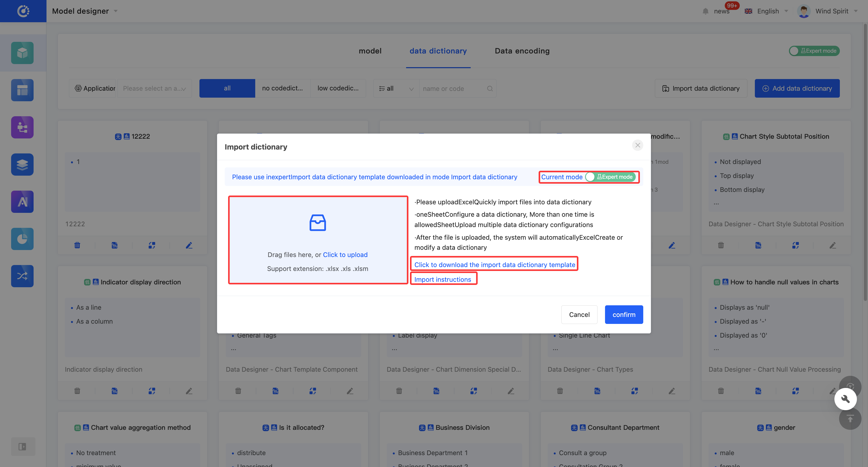
Task: Click the trash icon under 12222 card
Action: point(77,245)
